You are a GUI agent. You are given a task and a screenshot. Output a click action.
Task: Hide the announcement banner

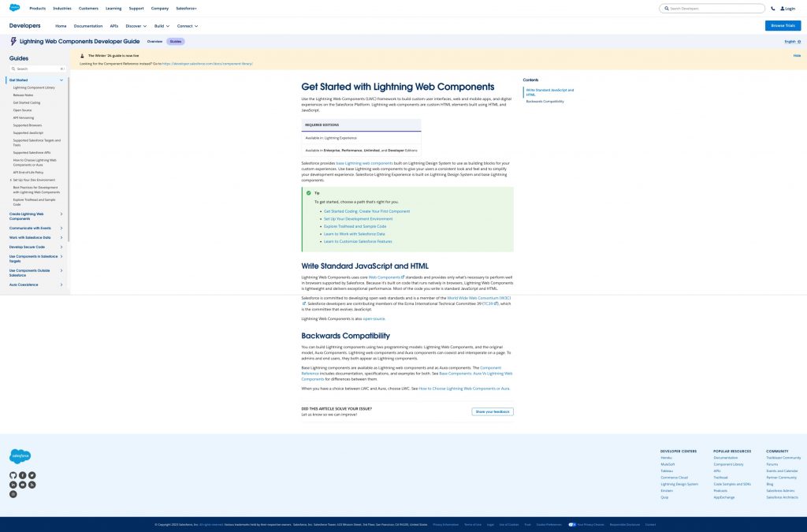pos(797,56)
